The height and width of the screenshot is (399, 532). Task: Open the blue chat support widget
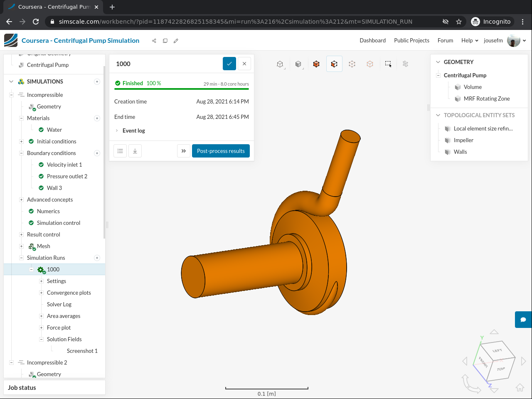tap(523, 320)
